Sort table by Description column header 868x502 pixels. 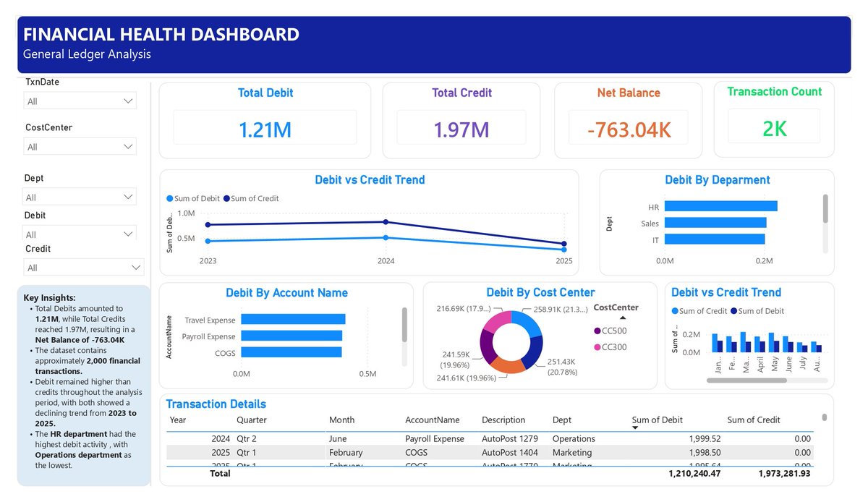pos(503,420)
